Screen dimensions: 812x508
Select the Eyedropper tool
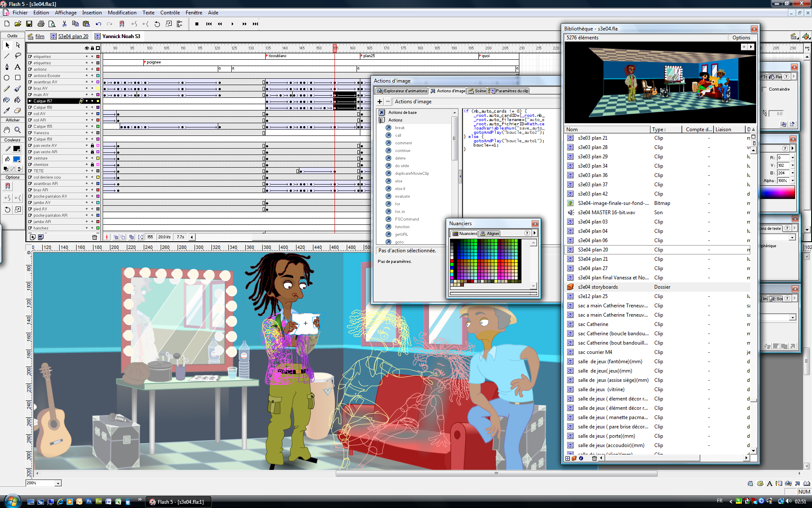tap(7, 111)
